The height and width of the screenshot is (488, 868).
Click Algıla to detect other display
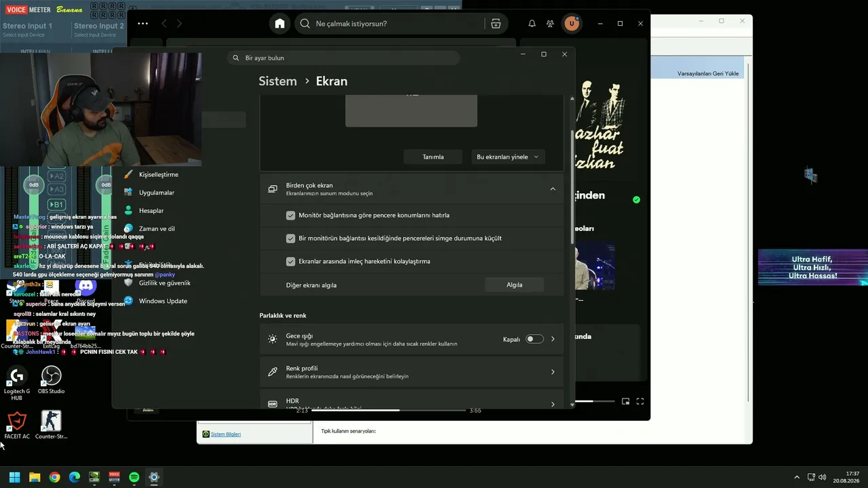(515, 285)
